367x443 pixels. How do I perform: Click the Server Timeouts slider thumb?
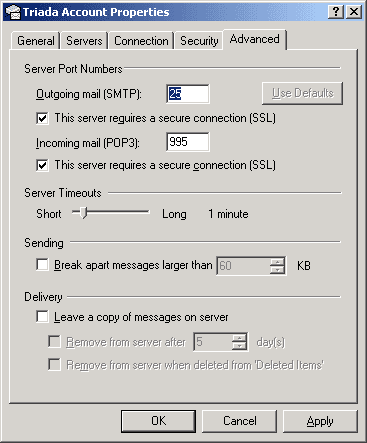(x=84, y=212)
